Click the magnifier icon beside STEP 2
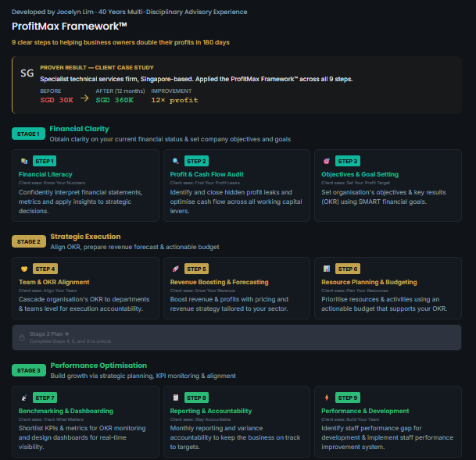Image resolution: width=476 pixels, height=460 pixels. point(175,161)
